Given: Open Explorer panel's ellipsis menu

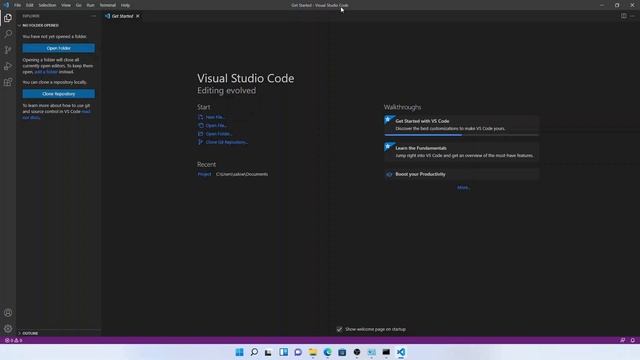Looking at the screenshot, I should [x=93, y=16].
